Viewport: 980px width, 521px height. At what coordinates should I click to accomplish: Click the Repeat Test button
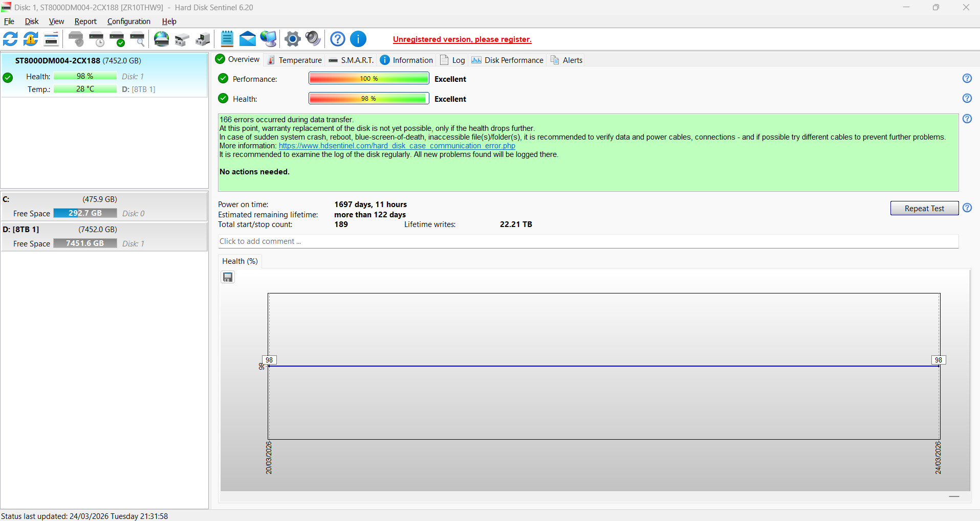(924, 208)
